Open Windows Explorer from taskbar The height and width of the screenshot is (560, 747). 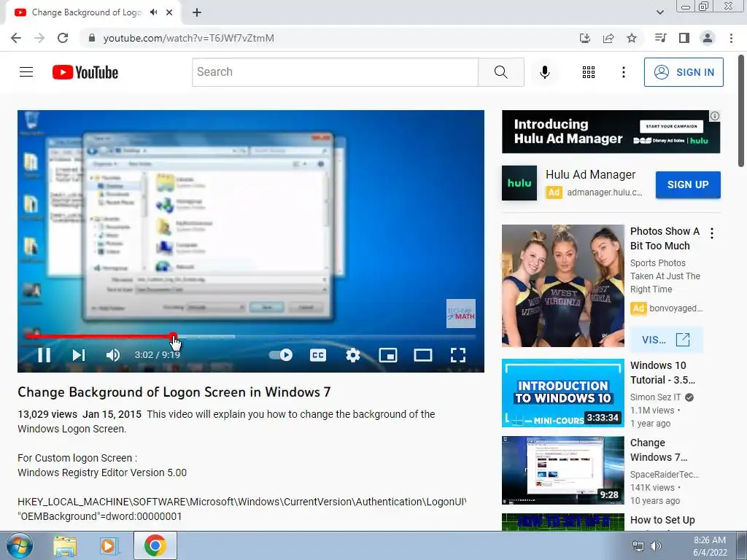[65, 546]
